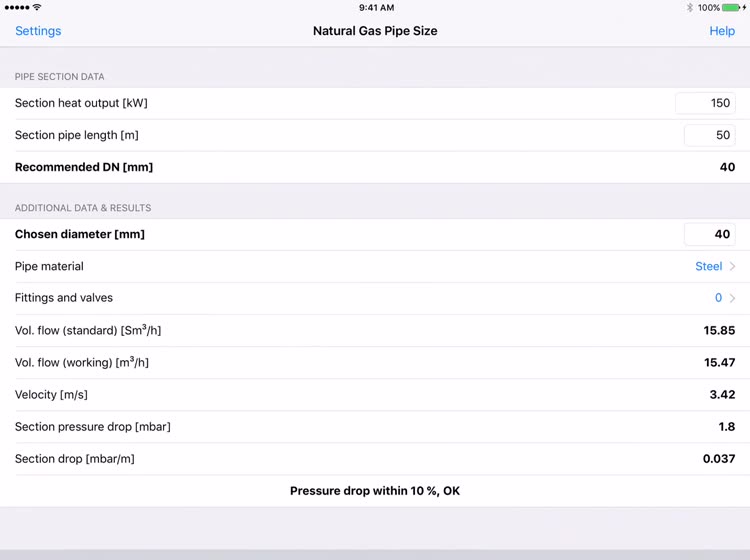Viewport: 750px width, 560px height.
Task: Tap the battery icon in status bar
Action: pos(731,8)
